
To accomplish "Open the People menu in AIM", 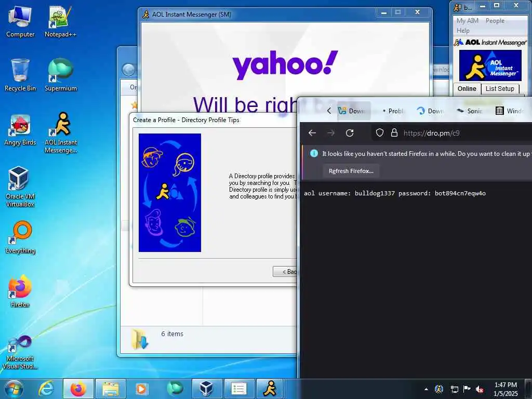I will pyautogui.click(x=495, y=21).
